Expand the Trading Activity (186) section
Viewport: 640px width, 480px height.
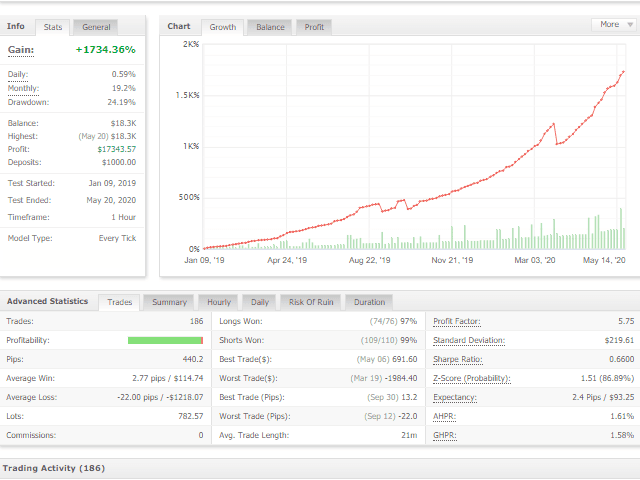point(54,467)
